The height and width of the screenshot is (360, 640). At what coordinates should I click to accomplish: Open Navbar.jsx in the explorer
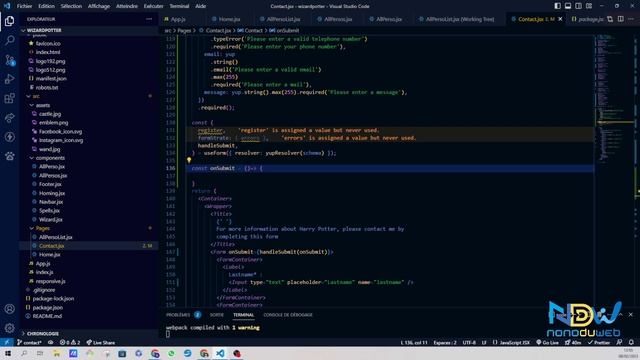point(51,202)
